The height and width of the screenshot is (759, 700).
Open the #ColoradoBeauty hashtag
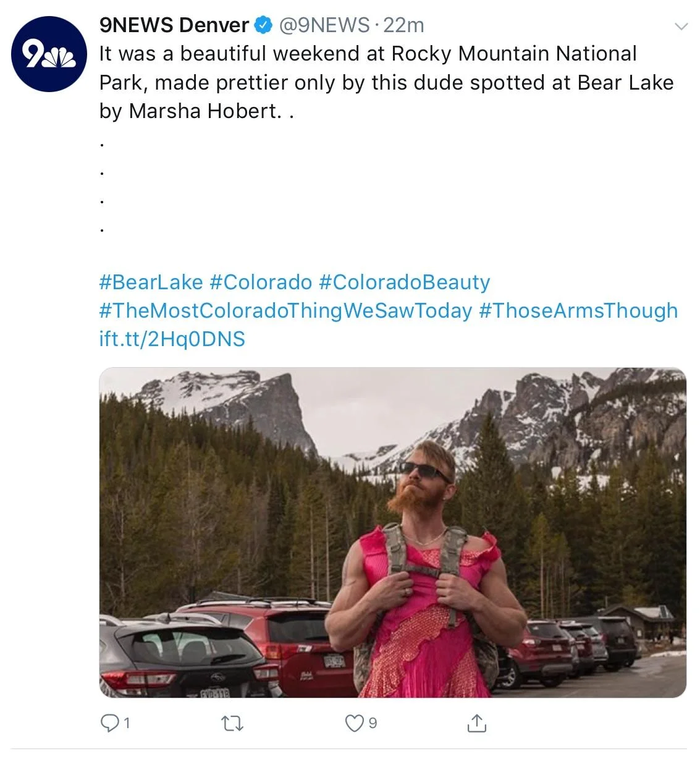click(405, 282)
